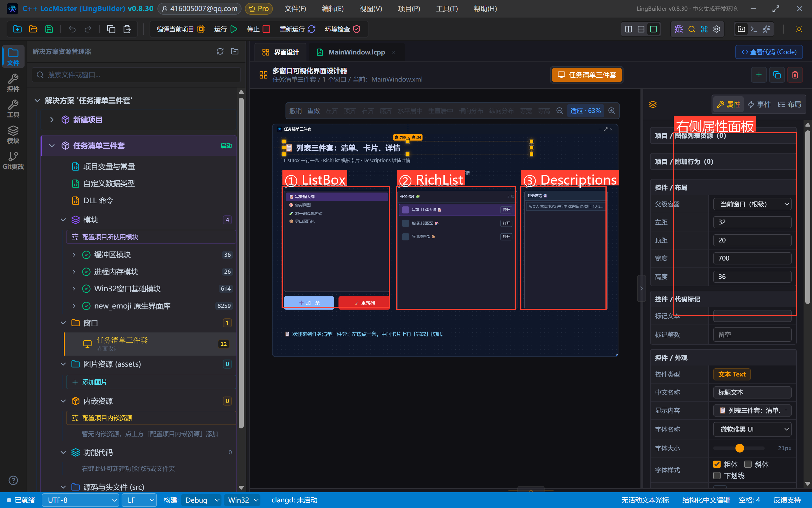
Task: Toggle the single pane layout button
Action: 653,29
